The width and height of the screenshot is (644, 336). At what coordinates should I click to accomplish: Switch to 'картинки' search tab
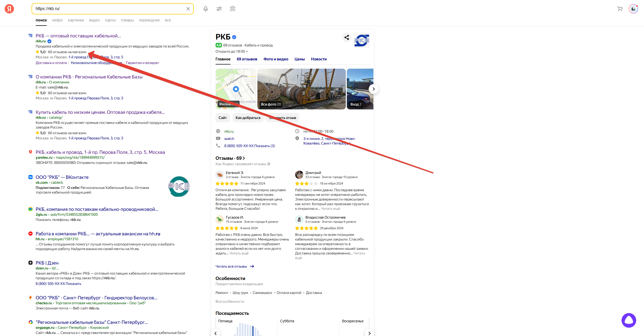[76, 20]
